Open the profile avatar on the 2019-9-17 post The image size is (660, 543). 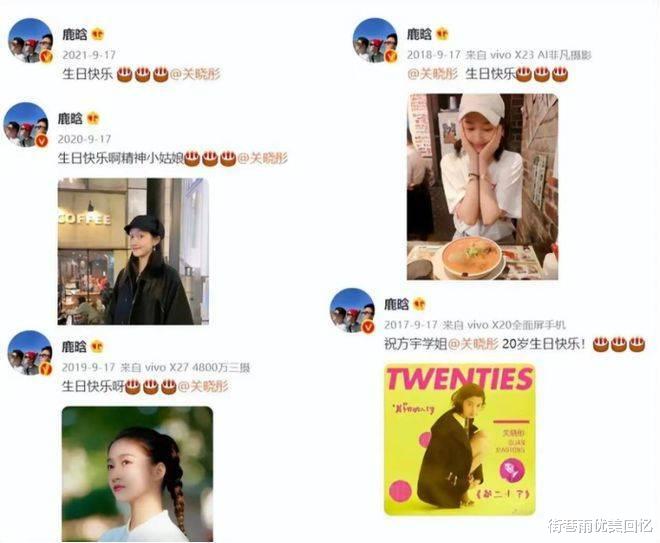(x=30, y=353)
